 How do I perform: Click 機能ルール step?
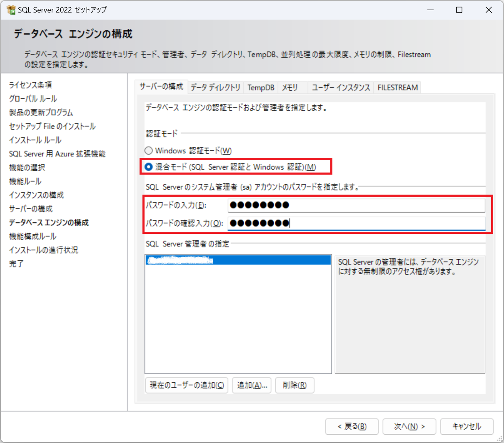tap(25, 181)
